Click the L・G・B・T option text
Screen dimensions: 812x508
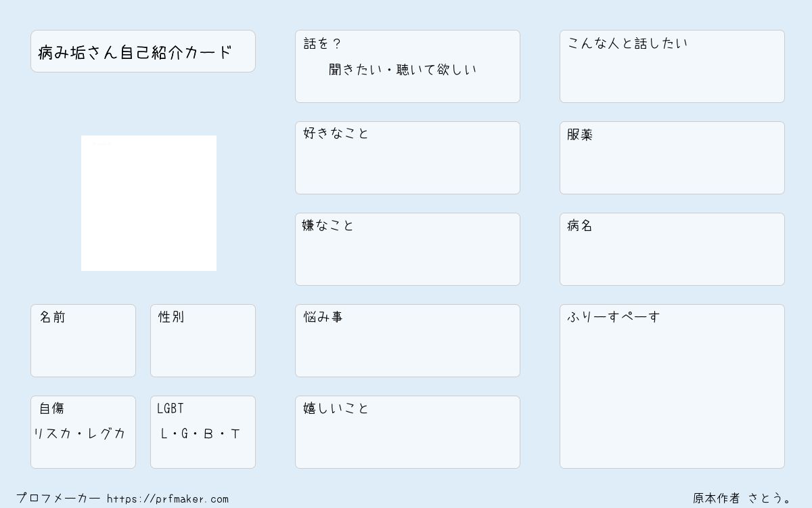(x=200, y=434)
